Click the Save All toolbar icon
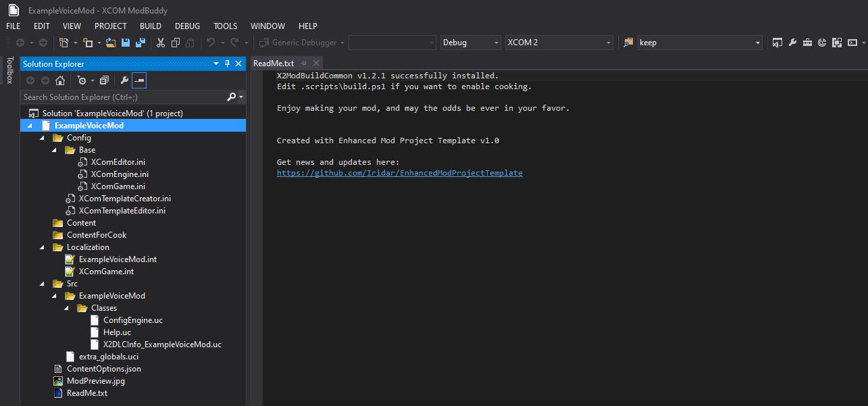Screen dimensions: 868x406 pos(140,43)
